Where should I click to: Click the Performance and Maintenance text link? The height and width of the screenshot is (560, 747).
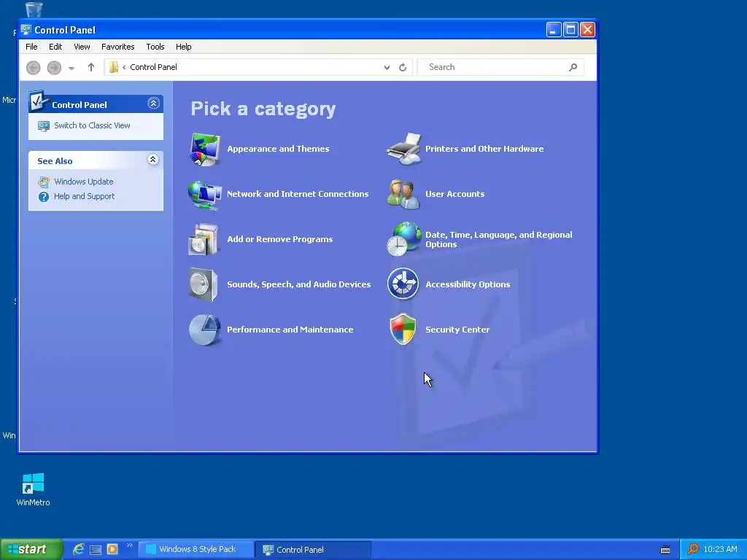click(290, 330)
